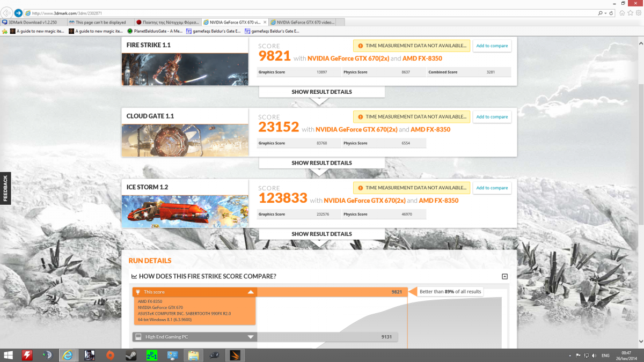Close the active NVIDIA GeForce GTX 670 tab

pyautogui.click(x=265, y=23)
